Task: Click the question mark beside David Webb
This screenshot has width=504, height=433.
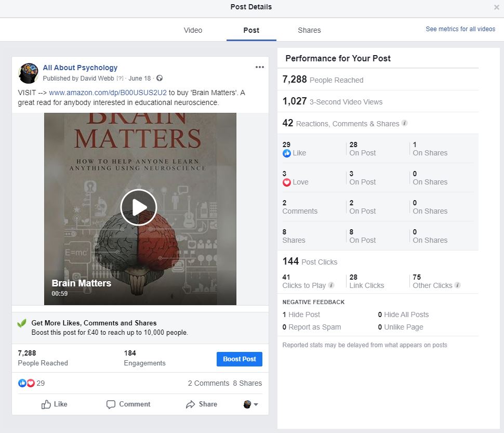Action: pos(120,78)
